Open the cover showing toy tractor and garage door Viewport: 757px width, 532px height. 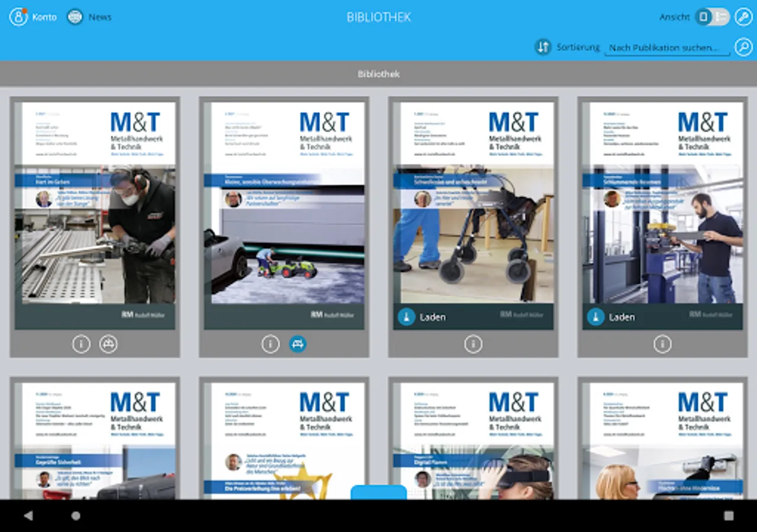(284, 216)
